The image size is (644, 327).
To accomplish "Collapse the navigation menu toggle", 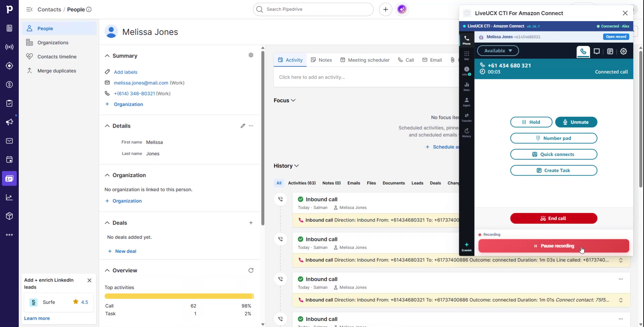I will pyautogui.click(x=30, y=9).
